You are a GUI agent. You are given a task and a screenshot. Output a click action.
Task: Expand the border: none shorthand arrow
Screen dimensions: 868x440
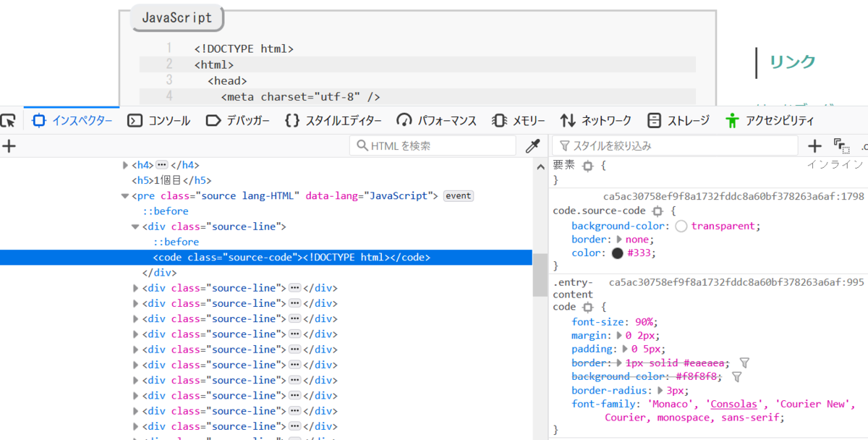[x=619, y=240]
